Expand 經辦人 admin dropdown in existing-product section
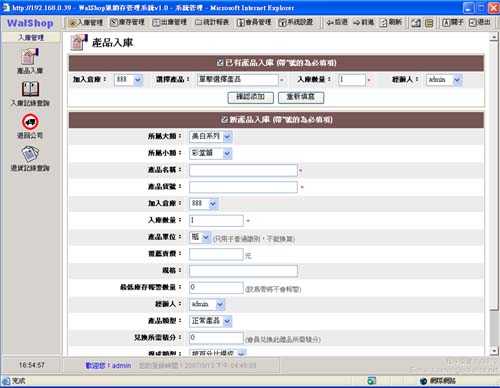 [x=444, y=80]
